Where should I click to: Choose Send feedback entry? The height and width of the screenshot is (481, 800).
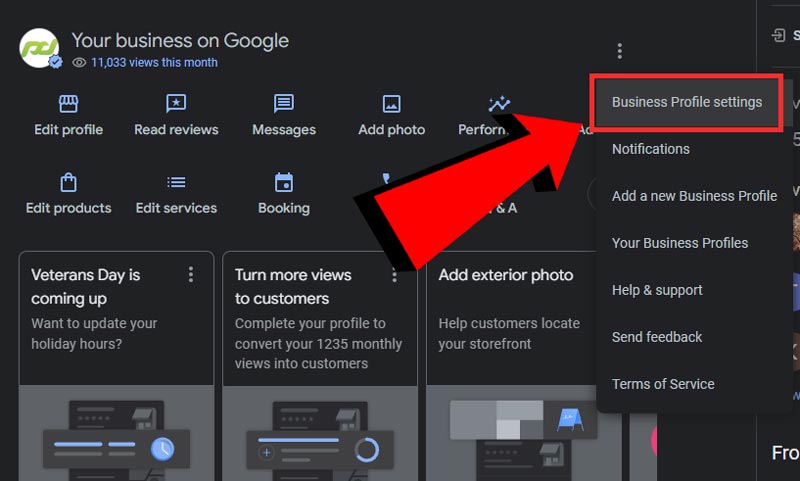pos(657,337)
